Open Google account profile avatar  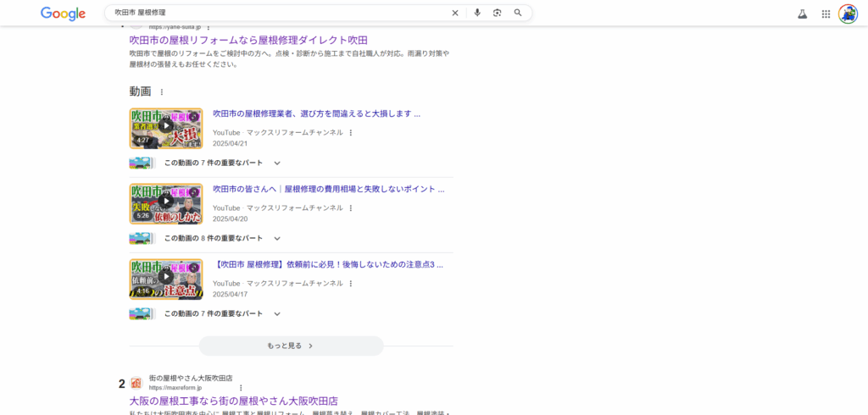tap(848, 14)
